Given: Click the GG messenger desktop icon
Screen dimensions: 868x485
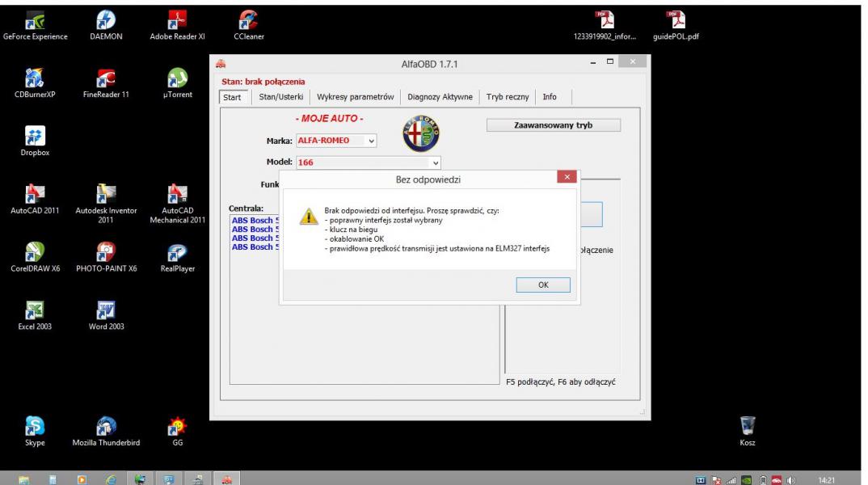Looking at the screenshot, I should tap(177, 432).
